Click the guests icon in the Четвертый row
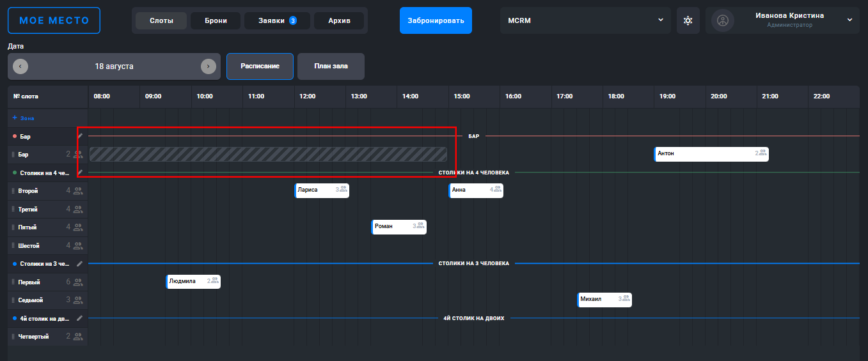Viewport: 868px width, 361px height. (x=78, y=336)
